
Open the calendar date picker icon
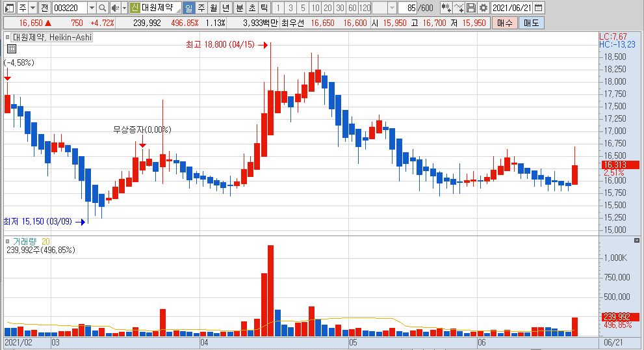[x=539, y=7]
